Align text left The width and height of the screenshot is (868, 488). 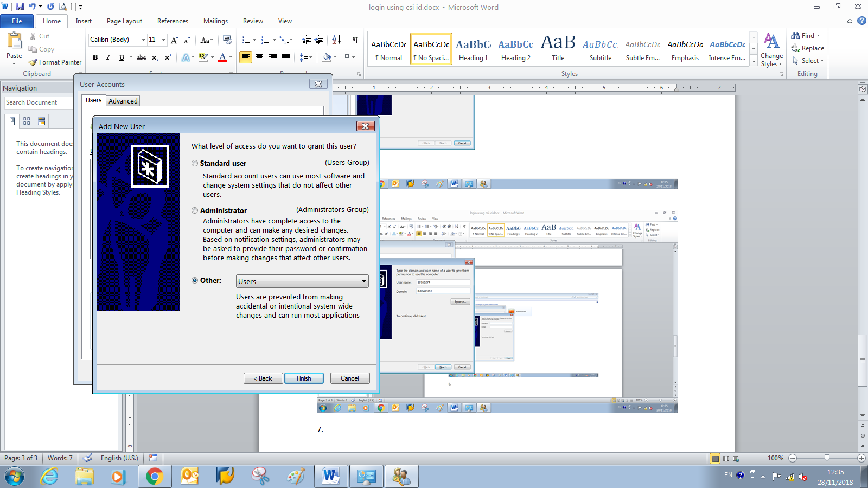click(246, 57)
